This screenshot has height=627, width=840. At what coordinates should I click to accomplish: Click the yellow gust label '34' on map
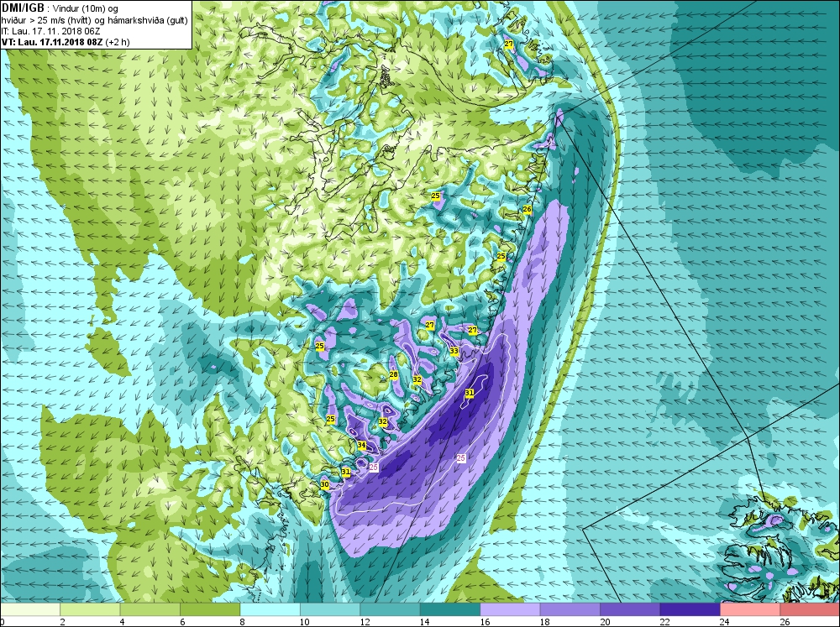(361, 445)
